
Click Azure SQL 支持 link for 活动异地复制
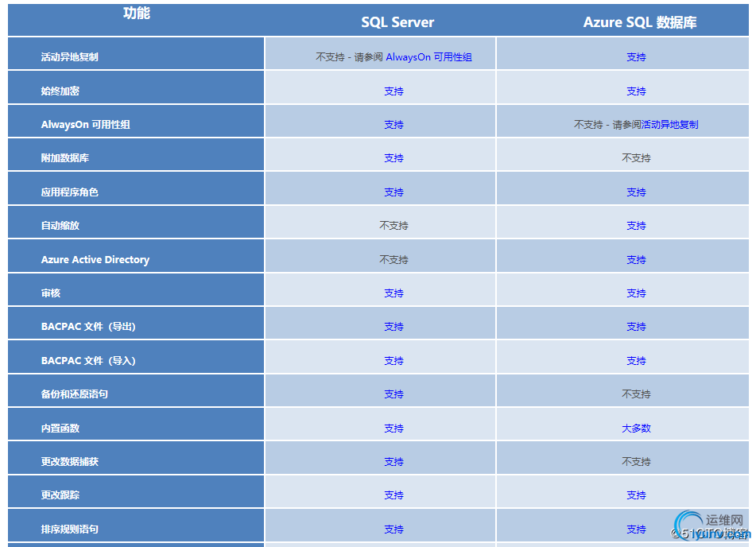tap(636, 57)
